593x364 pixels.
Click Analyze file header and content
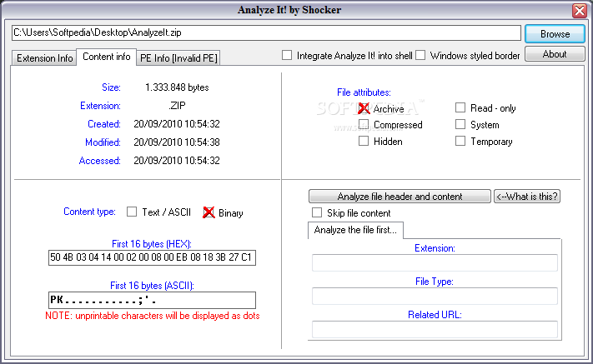(400, 197)
